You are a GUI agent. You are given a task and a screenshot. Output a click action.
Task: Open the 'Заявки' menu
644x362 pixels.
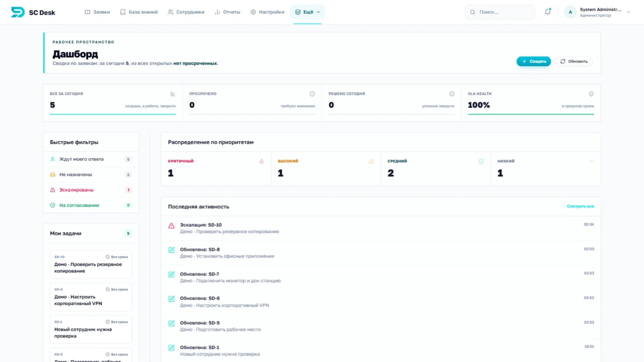coord(97,12)
